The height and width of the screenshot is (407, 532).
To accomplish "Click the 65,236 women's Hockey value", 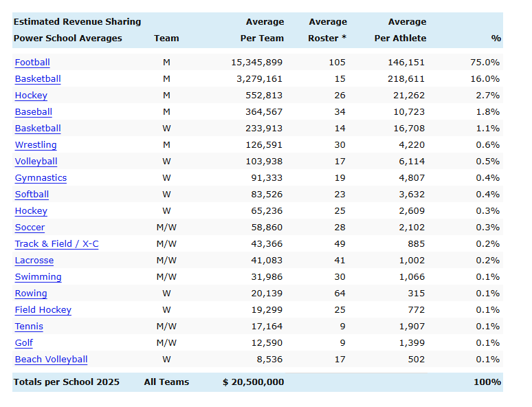I will coord(267,211).
